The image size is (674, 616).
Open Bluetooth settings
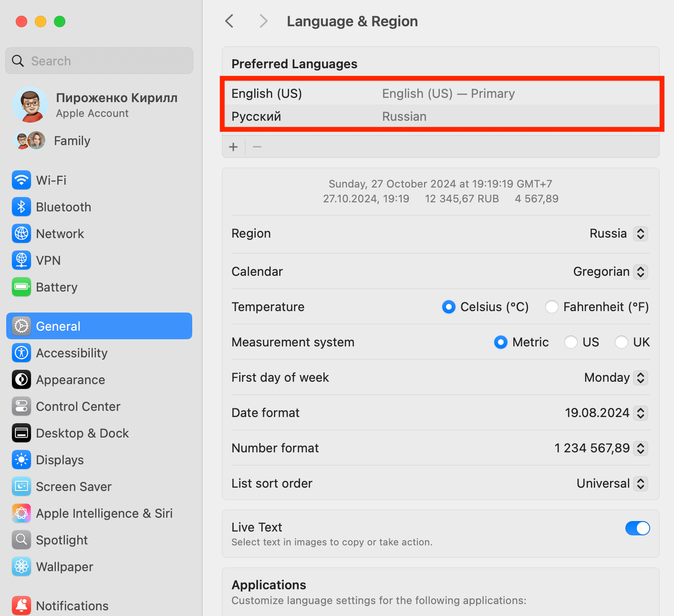tap(63, 207)
